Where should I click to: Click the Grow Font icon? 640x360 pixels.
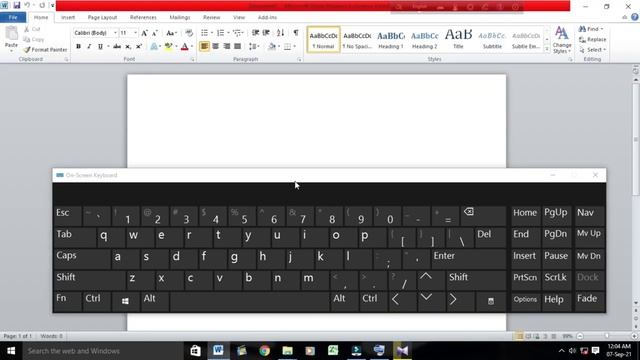144,33
